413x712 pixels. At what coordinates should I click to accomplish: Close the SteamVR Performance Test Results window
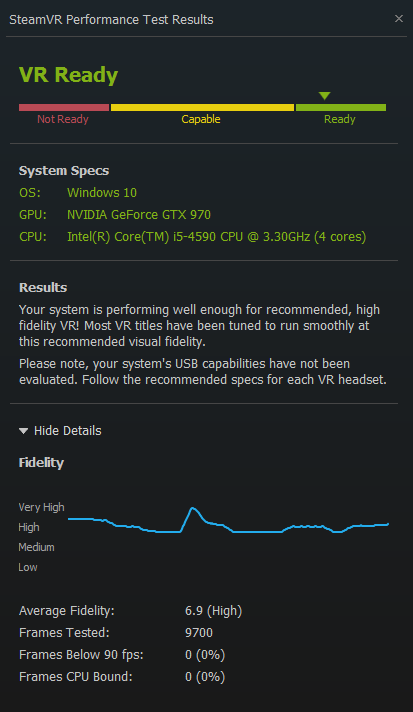(398, 19)
